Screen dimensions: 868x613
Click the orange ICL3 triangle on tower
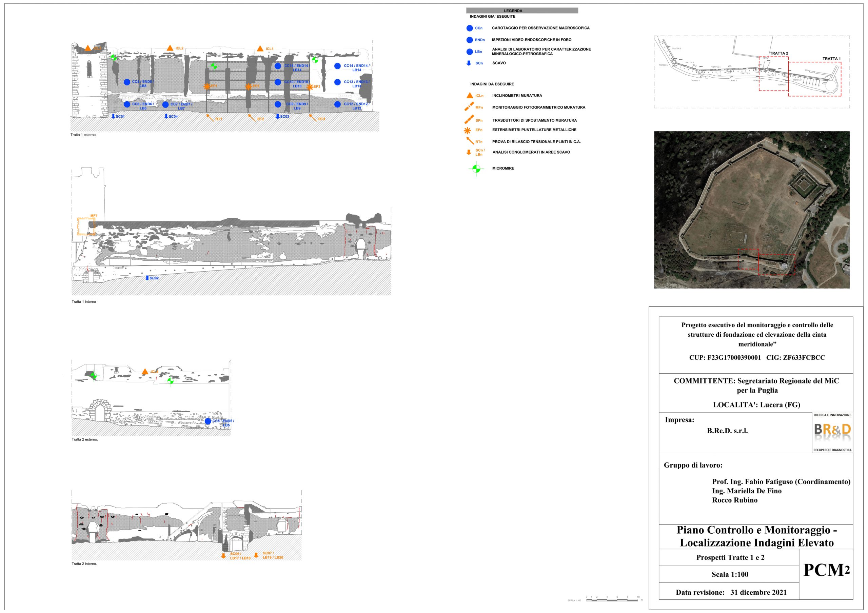click(88, 48)
